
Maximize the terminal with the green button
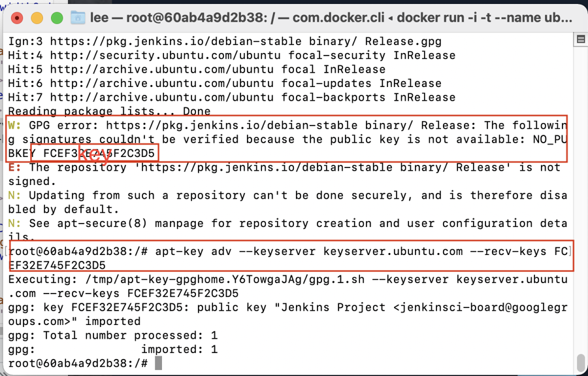[x=57, y=18]
